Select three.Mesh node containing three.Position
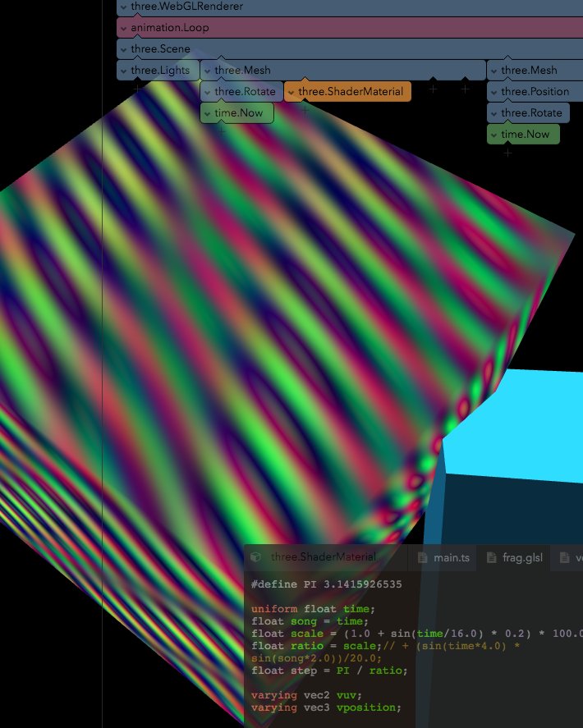 pyautogui.click(x=535, y=71)
